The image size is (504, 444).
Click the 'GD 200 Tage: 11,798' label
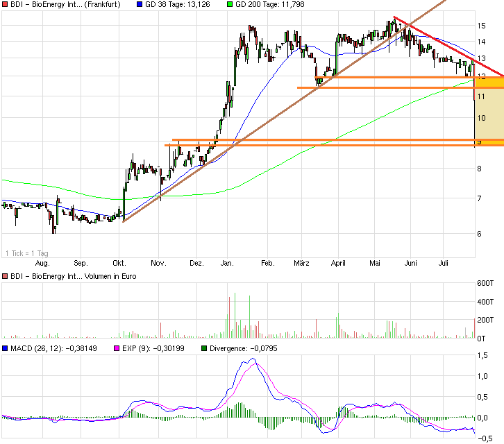[x=272, y=4]
